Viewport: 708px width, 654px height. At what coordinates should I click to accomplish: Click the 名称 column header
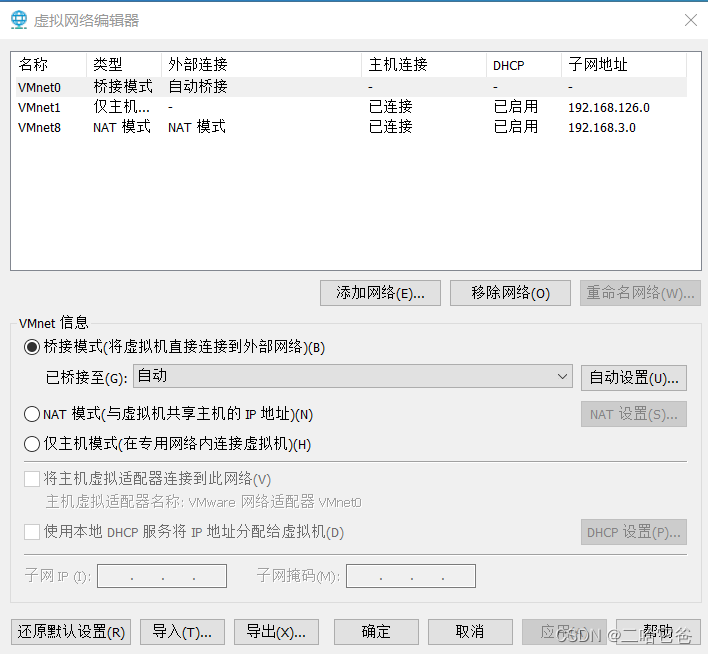(x=50, y=65)
